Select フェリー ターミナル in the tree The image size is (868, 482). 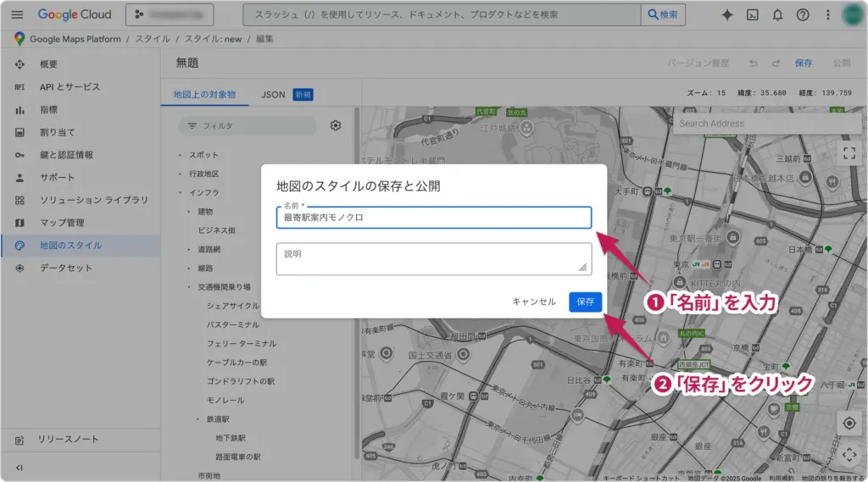point(242,344)
